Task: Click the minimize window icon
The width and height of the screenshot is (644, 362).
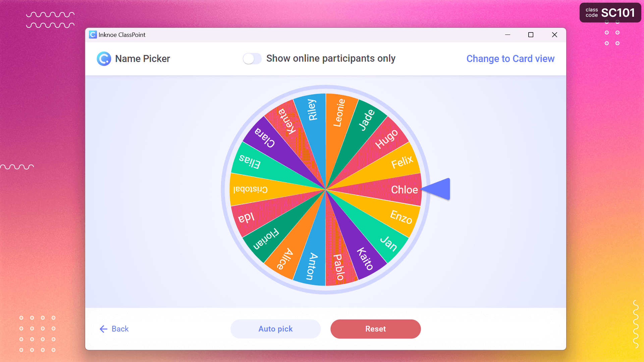Action: (508, 35)
